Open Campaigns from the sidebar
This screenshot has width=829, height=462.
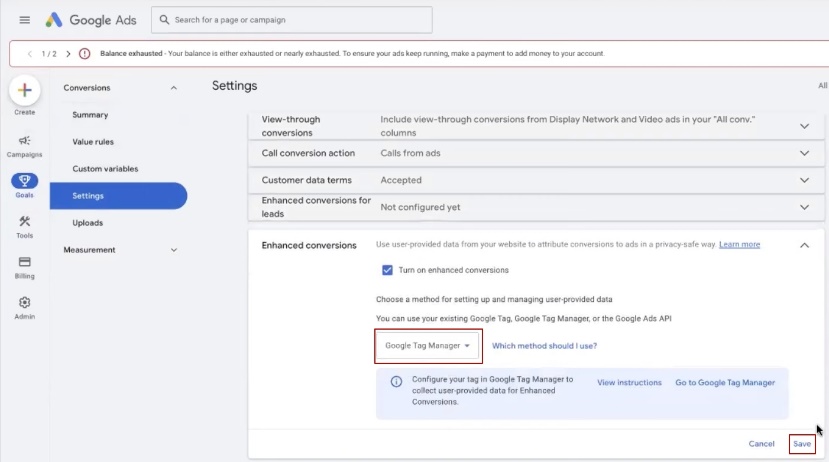[x=25, y=141]
